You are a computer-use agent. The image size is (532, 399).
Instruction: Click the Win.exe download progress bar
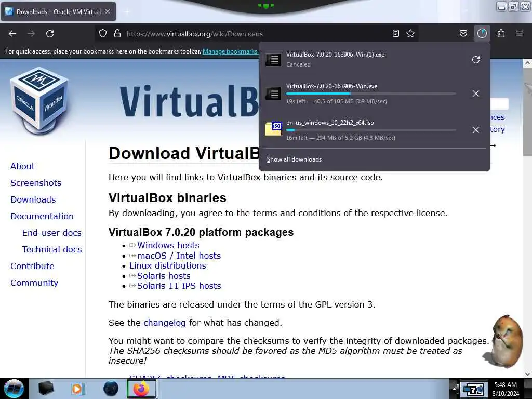point(371,94)
